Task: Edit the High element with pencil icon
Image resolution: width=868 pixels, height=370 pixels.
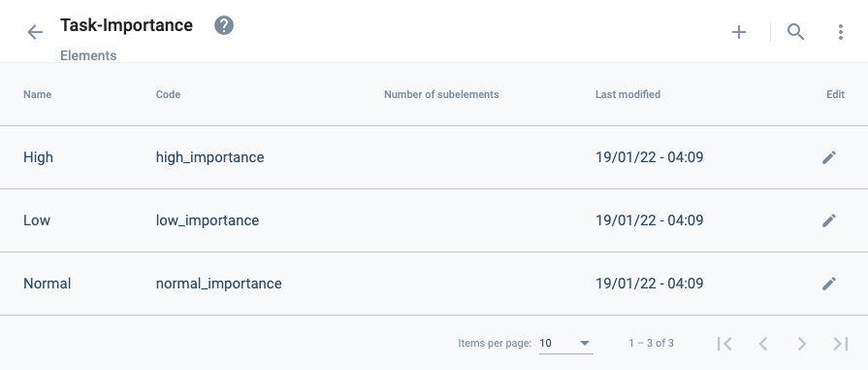Action: coord(828,157)
